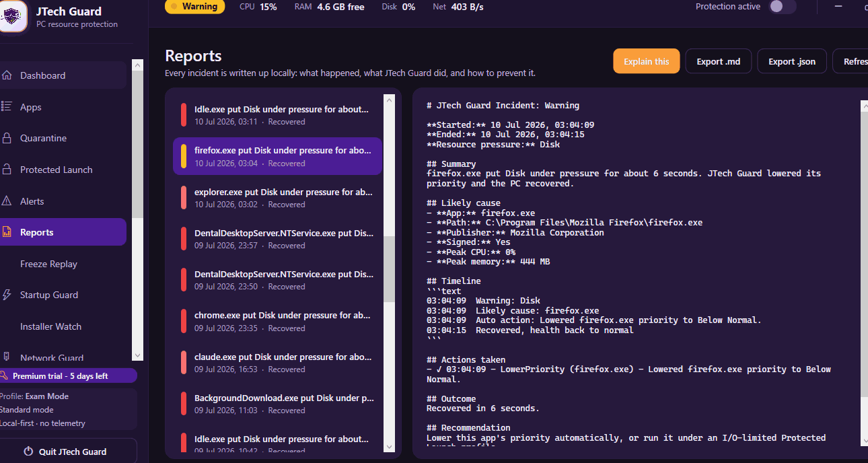This screenshot has width=868, height=463.
Task: Click the Standard mode text
Action: coord(27,410)
